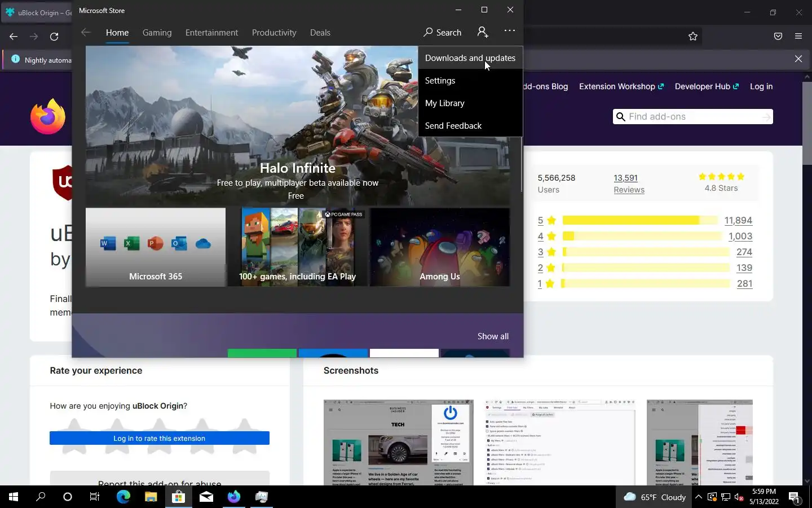Viewport: 812px width, 508px height.
Task: Click Report this add-on for abuse
Action: pyautogui.click(x=160, y=480)
